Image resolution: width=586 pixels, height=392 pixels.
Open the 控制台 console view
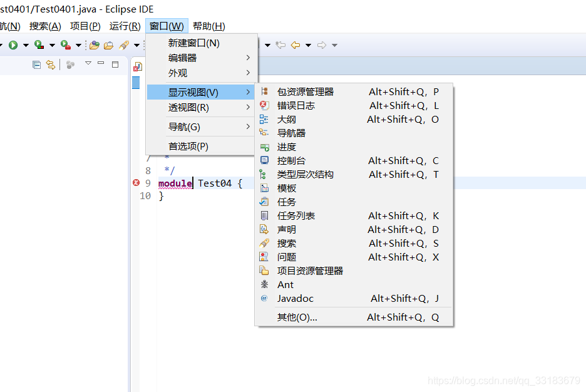tap(354, 161)
